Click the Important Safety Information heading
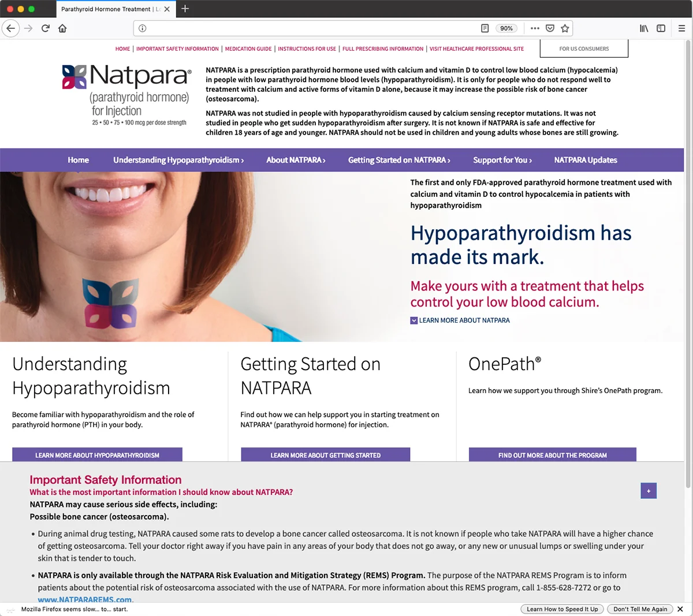This screenshot has height=616, width=693. (106, 480)
